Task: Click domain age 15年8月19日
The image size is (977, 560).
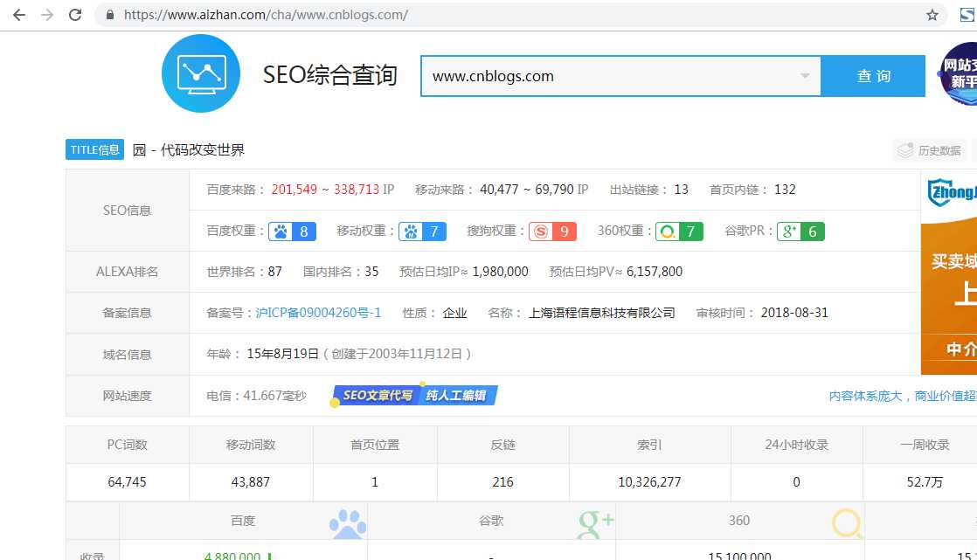Action: click(x=283, y=354)
